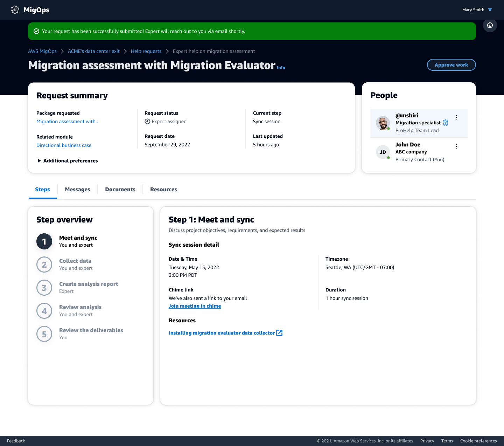Open the Mary Smith account dropdown
This screenshot has height=446, width=504.
click(x=477, y=9)
